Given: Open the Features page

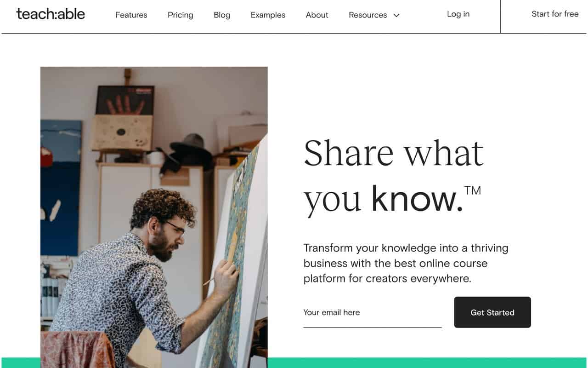Looking at the screenshot, I should 131,15.
